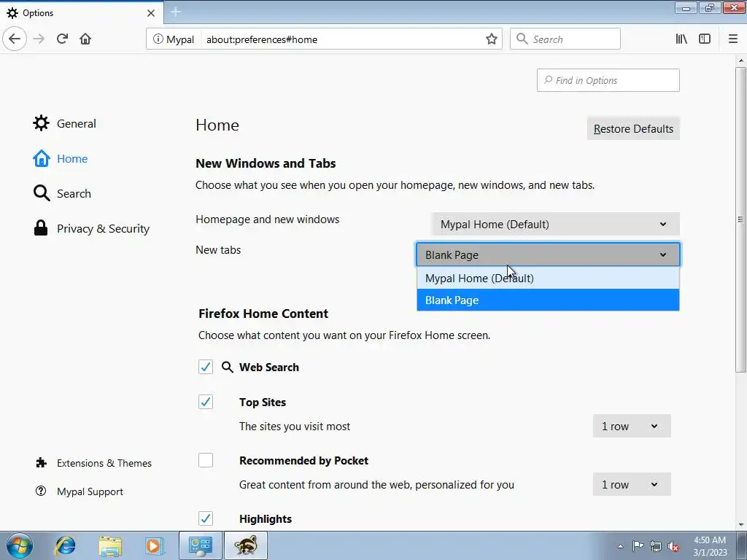Uncheck the Highlights checkbox
The height and width of the screenshot is (560, 747).
tap(206, 518)
